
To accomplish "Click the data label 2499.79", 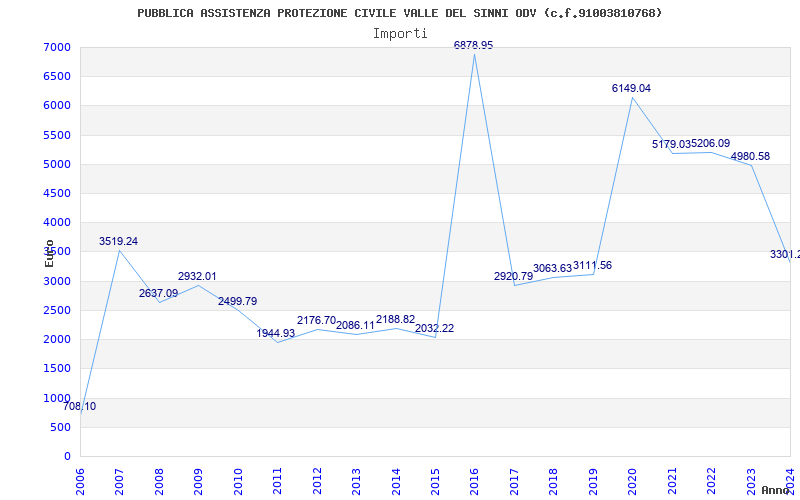I will click(x=237, y=301).
